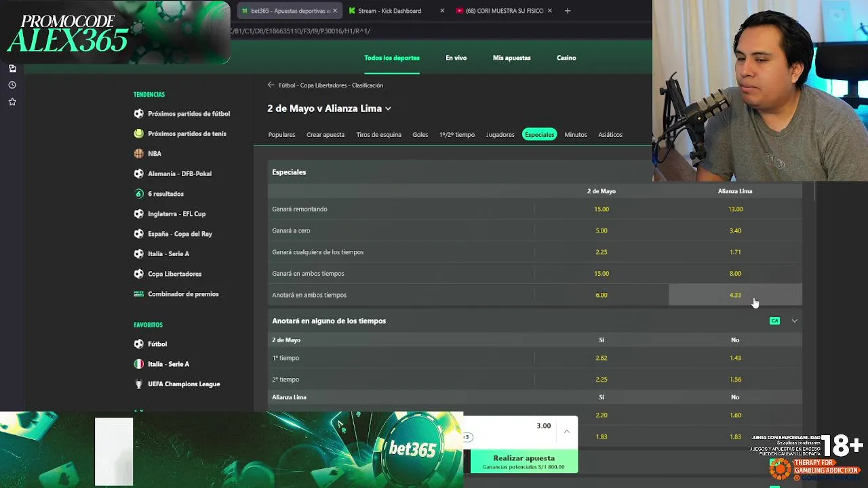This screenshot has width=868, height=488.
Task: Pick 2 de Mayo Ganará remontando at 15.00
Action: [601, 209]
